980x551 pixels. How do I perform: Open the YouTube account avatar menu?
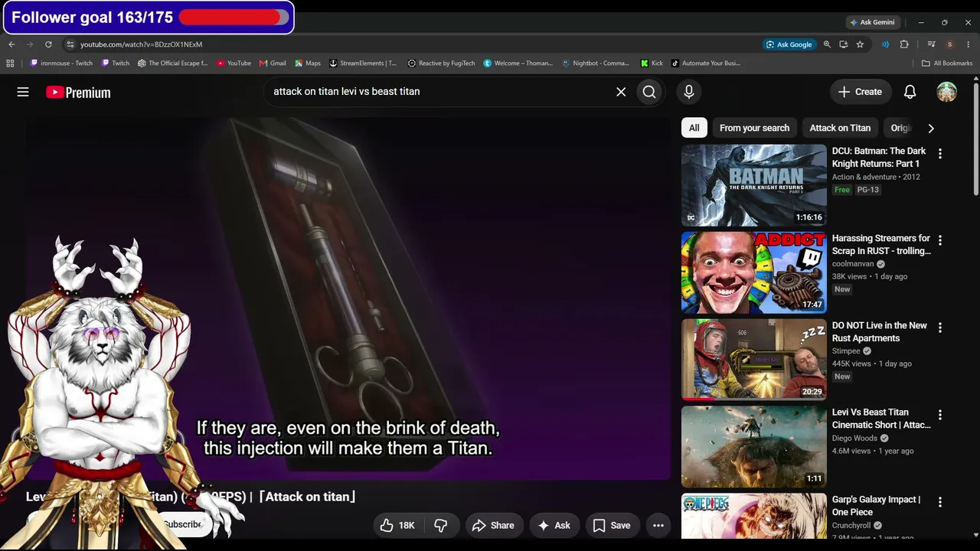[947, 92]
